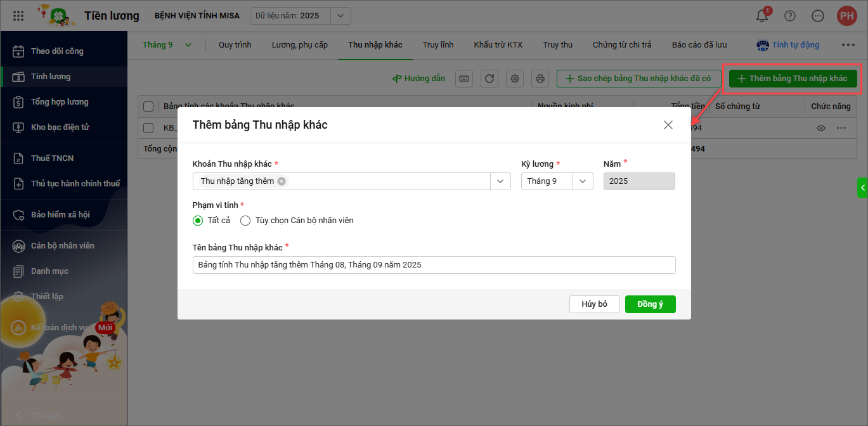Viewport: 868px width, 426px height.
Task: Remove the Thu nhập tăng thêm tag
Action: pyautogui.click(x=282, y=181)
